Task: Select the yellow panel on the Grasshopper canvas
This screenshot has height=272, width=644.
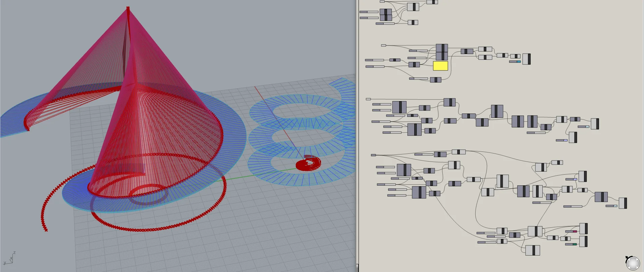Action: [x=440, y=65]
